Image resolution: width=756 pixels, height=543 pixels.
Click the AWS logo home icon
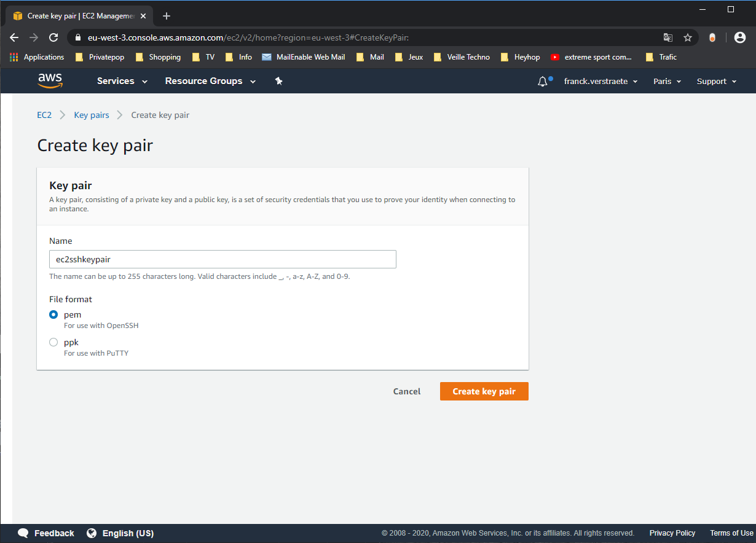[50, 81]
